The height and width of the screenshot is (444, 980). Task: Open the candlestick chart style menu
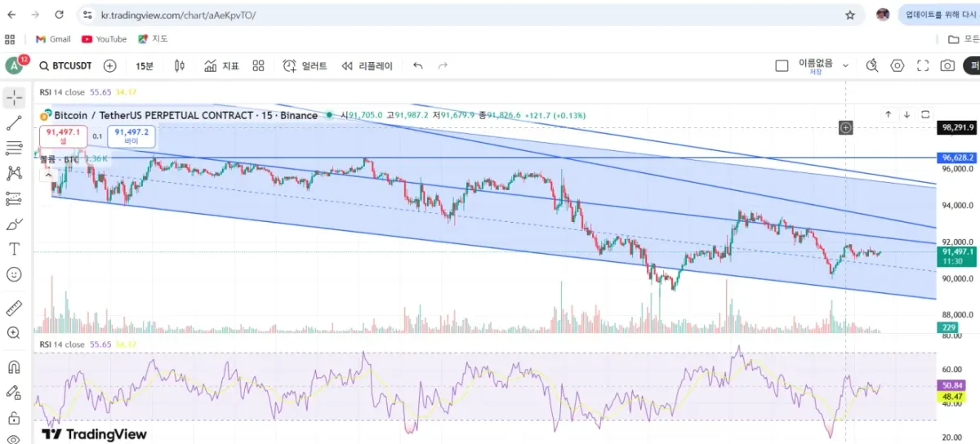pyautogui.click(x=180, y=66)
